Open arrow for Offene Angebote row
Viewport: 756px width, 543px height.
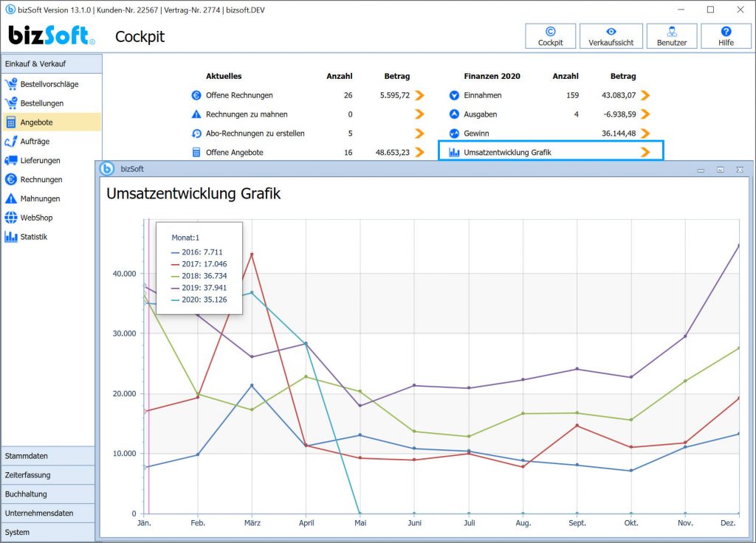point(419,152)
